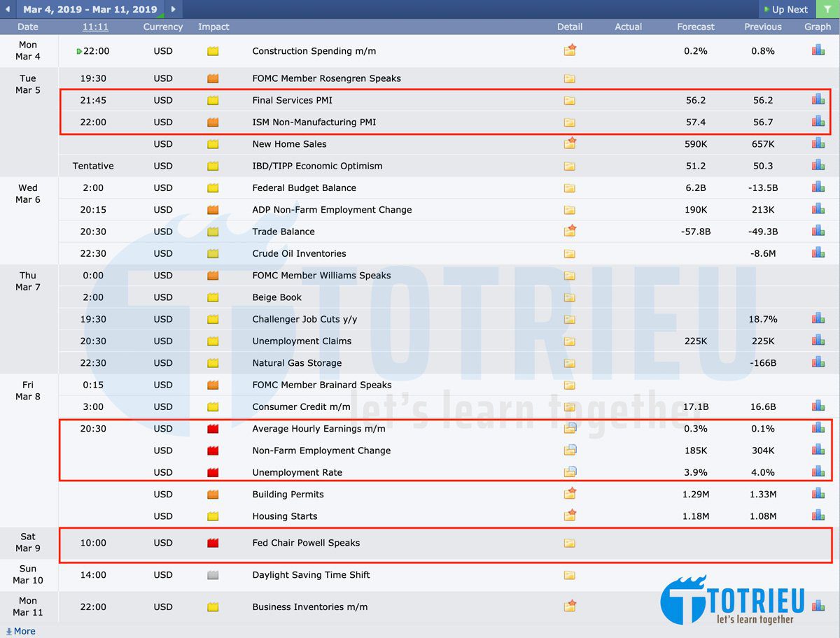Screen dimensions: 840x638
Task: Click red impact icon for Average Hourly Earnings
Action: click(213, 429)
